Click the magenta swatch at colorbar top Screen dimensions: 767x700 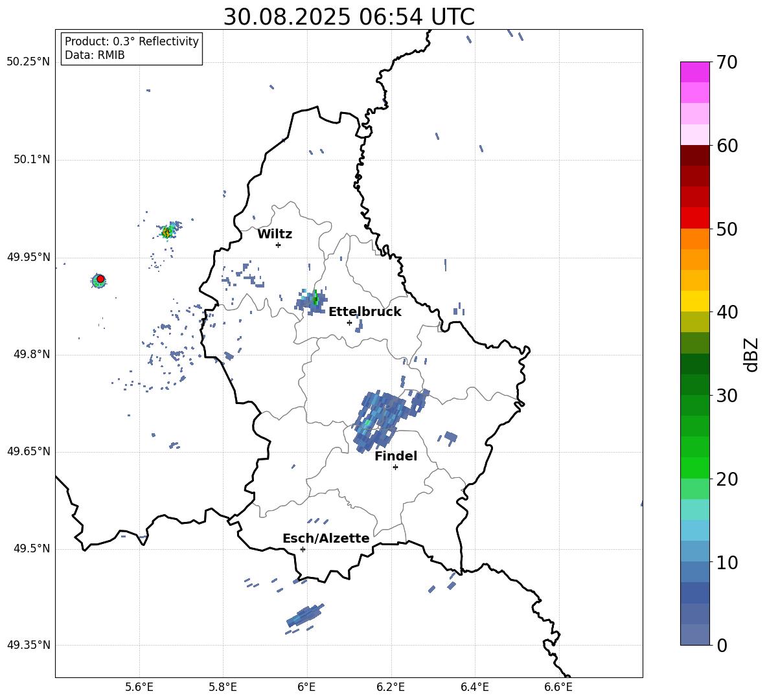point(694,72)
